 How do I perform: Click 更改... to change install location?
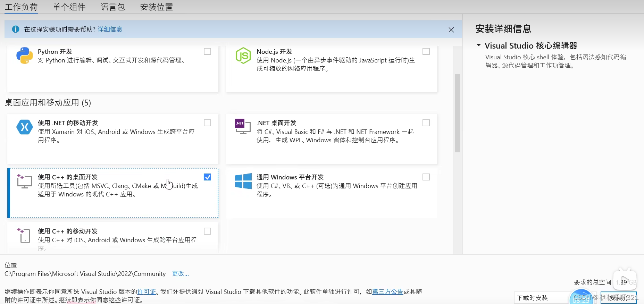click(181, 273)
